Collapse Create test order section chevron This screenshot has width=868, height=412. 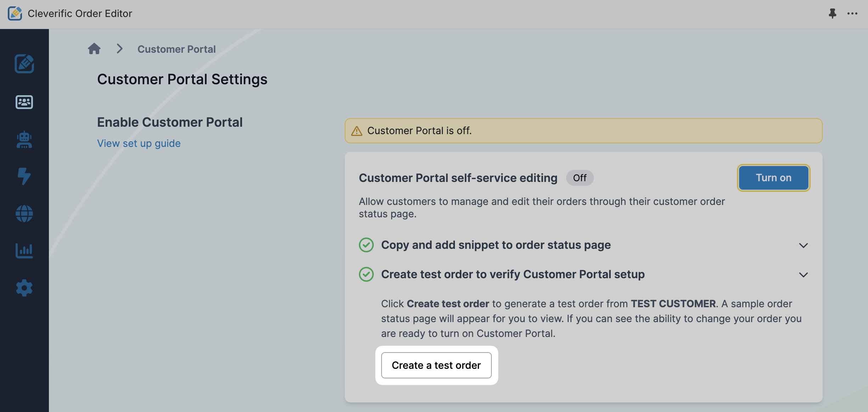[x=804, y=275]
